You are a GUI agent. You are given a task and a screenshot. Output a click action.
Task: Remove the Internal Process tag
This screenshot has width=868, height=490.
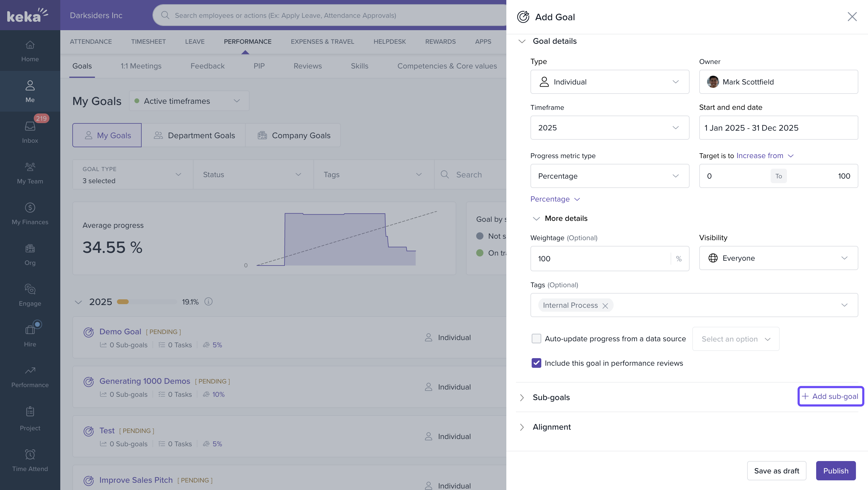click(x=605, y=306)
